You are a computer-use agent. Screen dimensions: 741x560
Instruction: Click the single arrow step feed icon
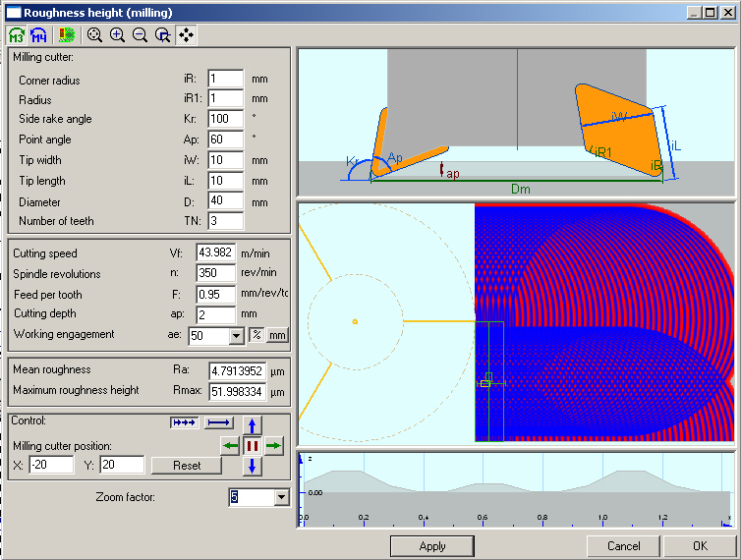click(219, 422)
